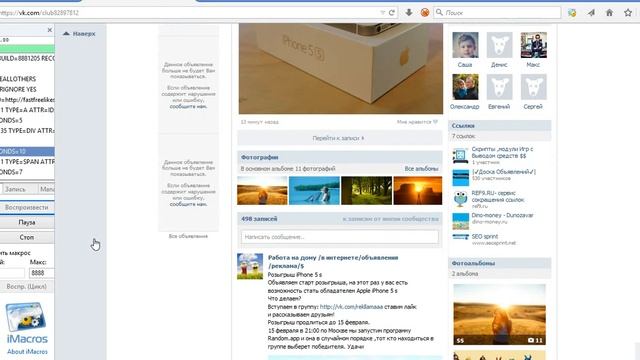Image resolution: width=640 pixels, height=360 pixels.
Task: Open member Макс's avatar
Action: coord(533,45)
